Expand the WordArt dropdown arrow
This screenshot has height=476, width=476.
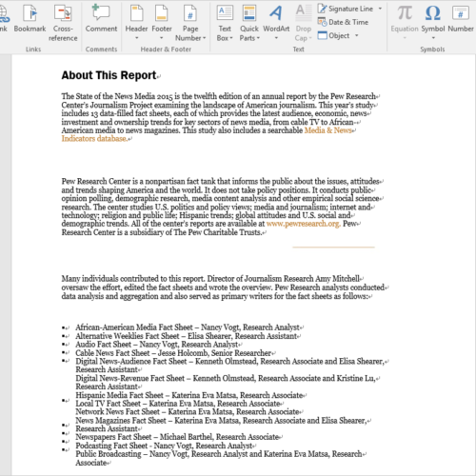[276, 38]
